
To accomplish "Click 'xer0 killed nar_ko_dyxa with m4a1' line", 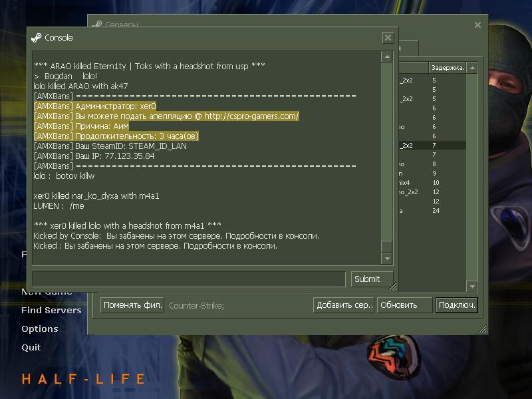I will coord(96,196).
